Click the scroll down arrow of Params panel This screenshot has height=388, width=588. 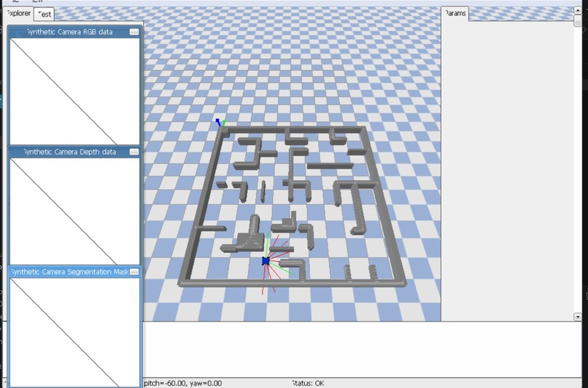(x=578, y=317)
